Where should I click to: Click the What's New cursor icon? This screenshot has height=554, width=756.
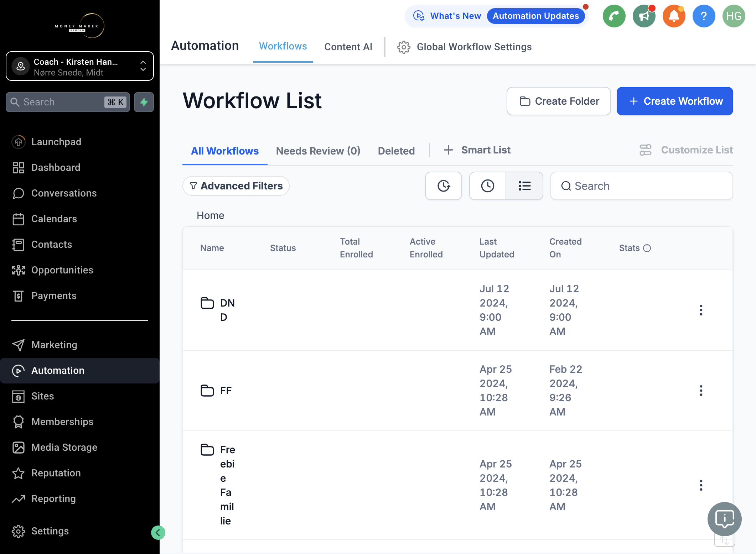click(419, 16)
